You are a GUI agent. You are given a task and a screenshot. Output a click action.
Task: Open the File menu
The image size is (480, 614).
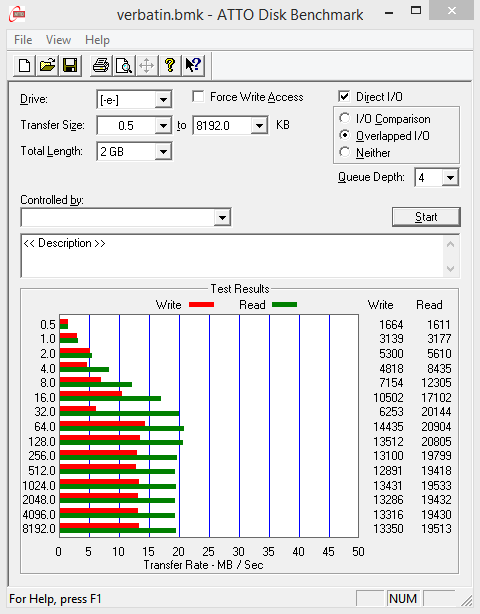click(x=23, y=40)
